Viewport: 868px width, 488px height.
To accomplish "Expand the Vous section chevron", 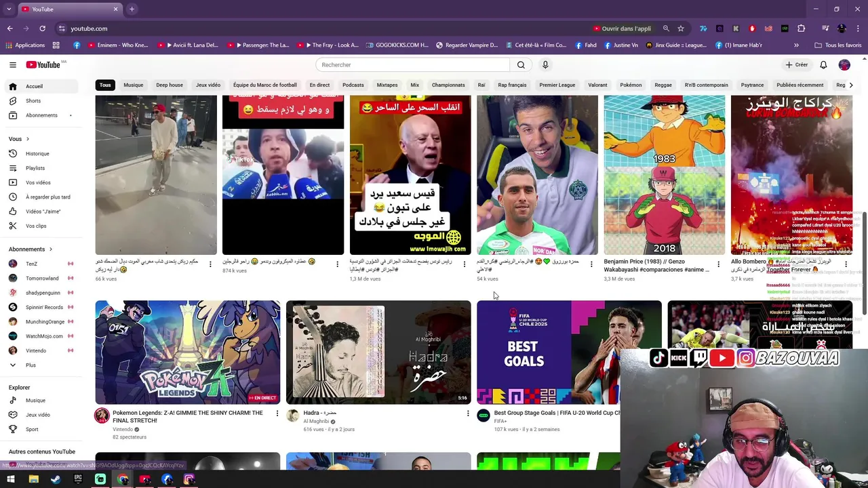I will [x=27, y=139].
